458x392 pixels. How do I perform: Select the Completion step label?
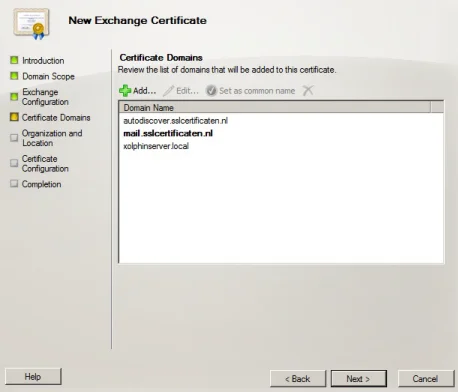(41, 184)
